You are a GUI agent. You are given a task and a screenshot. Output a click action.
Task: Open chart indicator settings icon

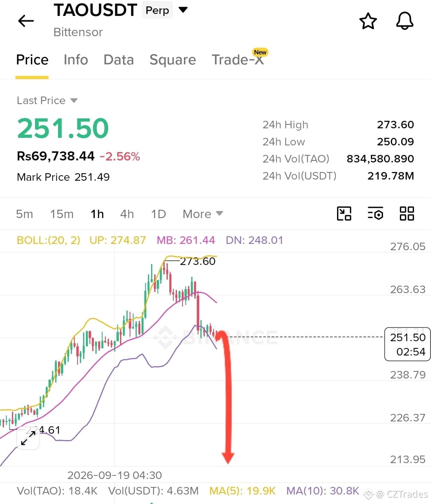375,214
